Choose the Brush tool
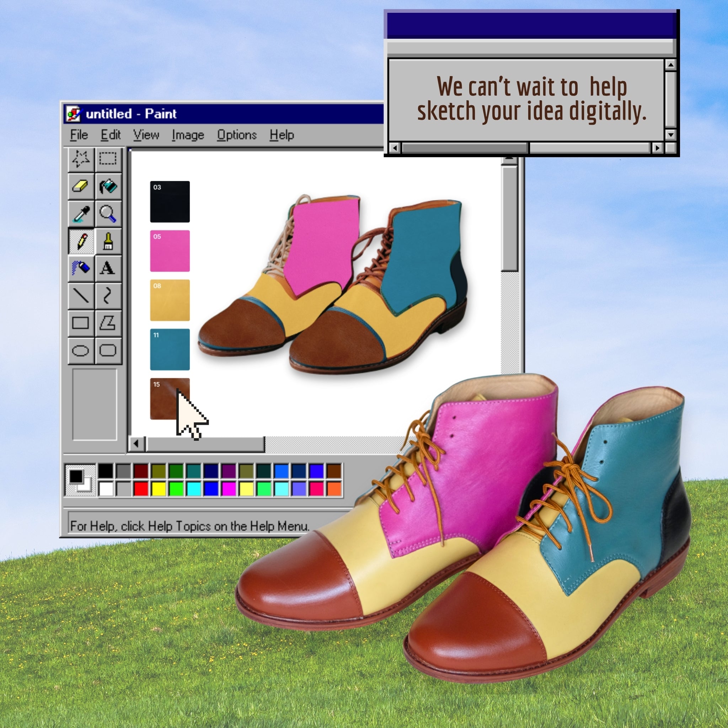Screen dimensions: 728x728 (x=108, y=241)
